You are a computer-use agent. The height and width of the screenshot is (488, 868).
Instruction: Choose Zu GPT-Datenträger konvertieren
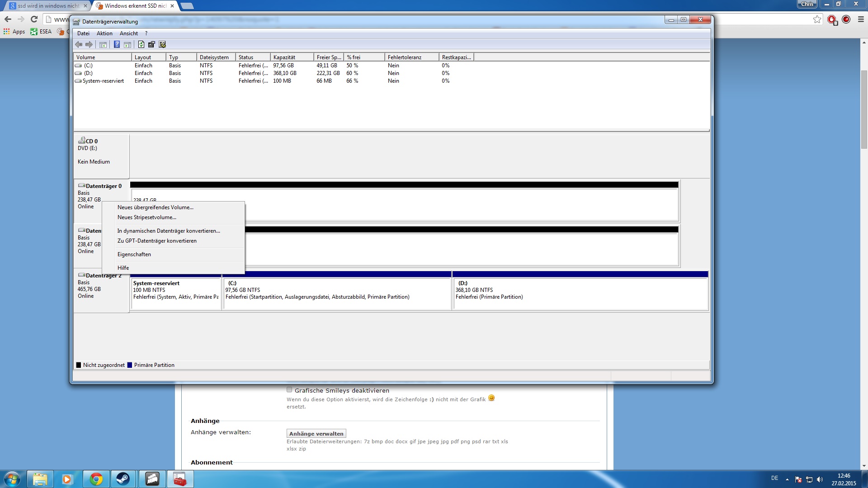point(157,241)
